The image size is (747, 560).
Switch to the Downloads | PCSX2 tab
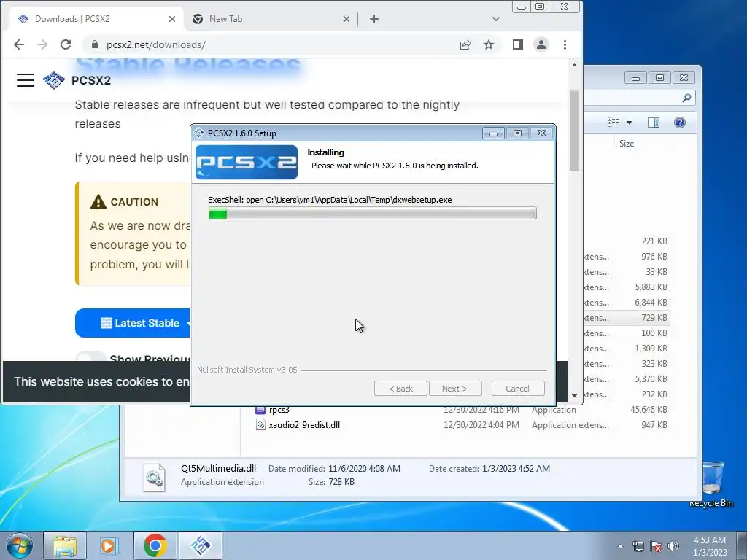(x=96, y=19)
